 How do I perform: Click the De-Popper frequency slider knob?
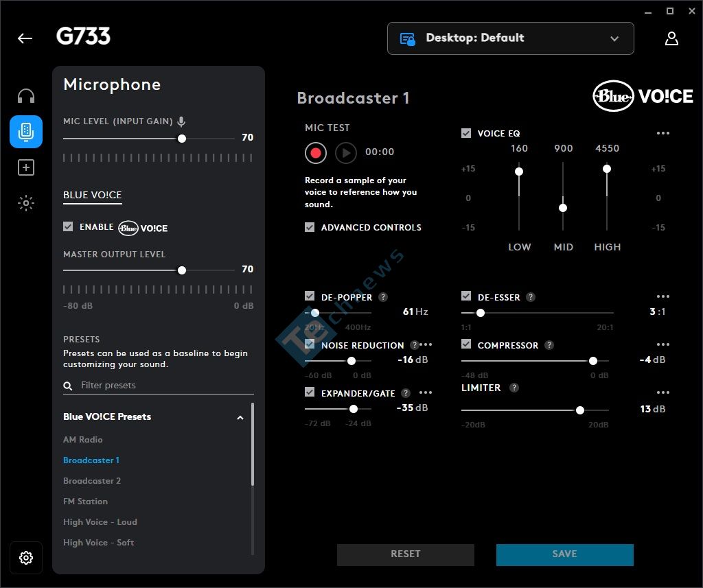pyautogui.click(x=315, y=313)
